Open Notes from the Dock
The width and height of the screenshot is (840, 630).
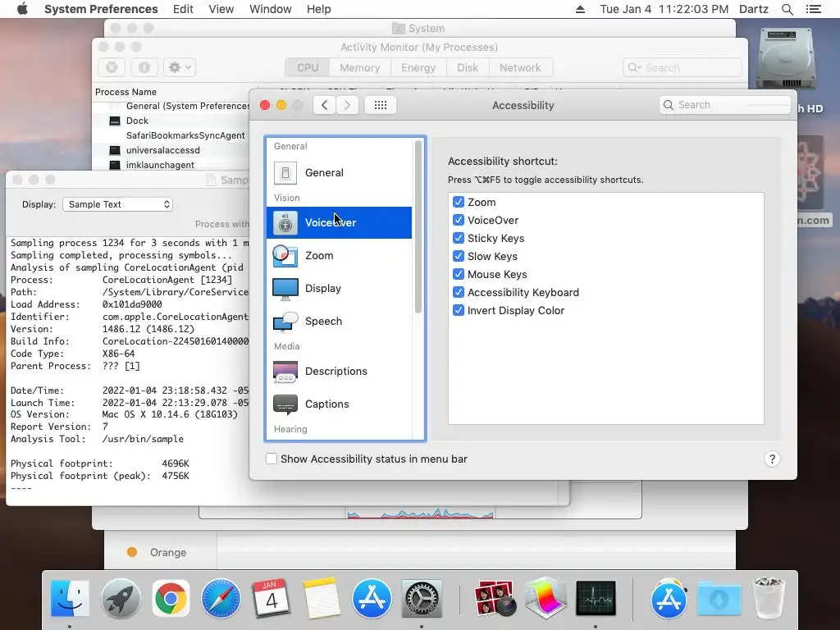click(x=321, y=598)
